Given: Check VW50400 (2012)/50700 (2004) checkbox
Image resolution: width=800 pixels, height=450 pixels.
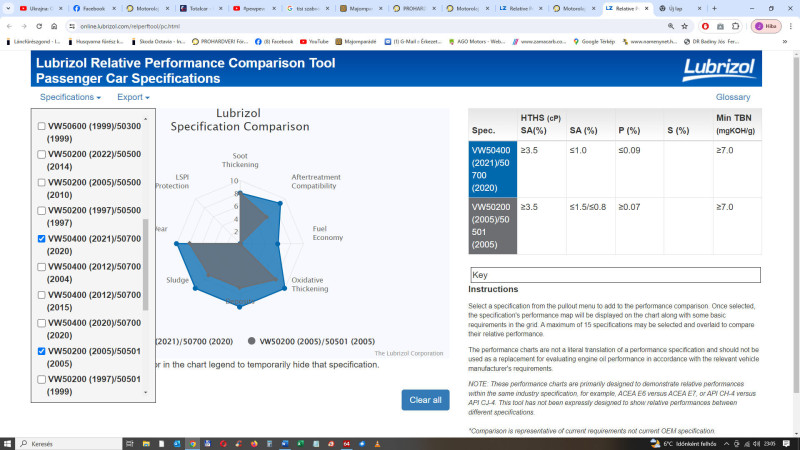Looking at the screenshot, I should coord(41,266).
